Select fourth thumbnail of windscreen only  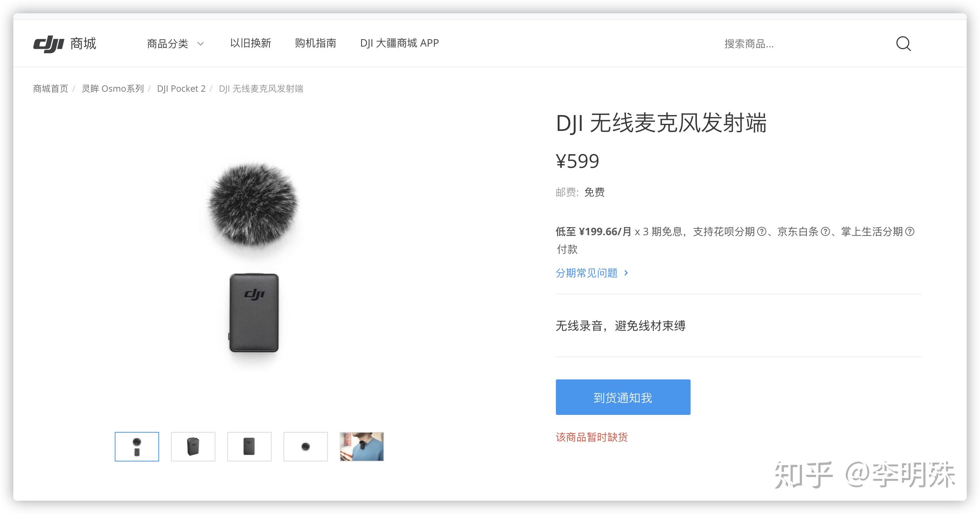point(305,447)
